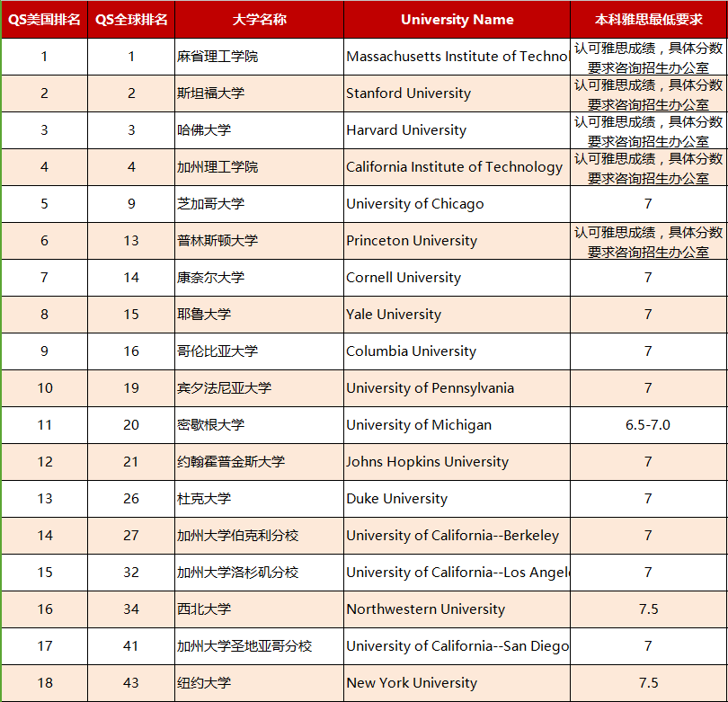Select the 加州大学洛杉矶分校 cell

(x=259, y=572)
